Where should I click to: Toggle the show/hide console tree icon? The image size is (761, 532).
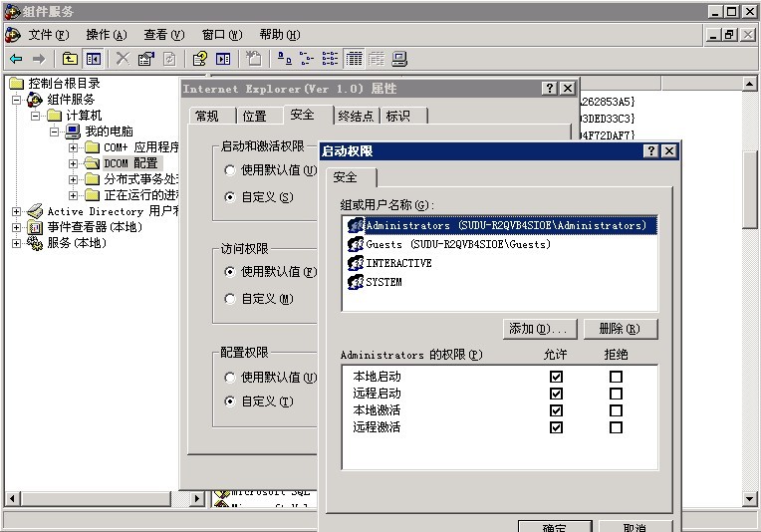93,59
